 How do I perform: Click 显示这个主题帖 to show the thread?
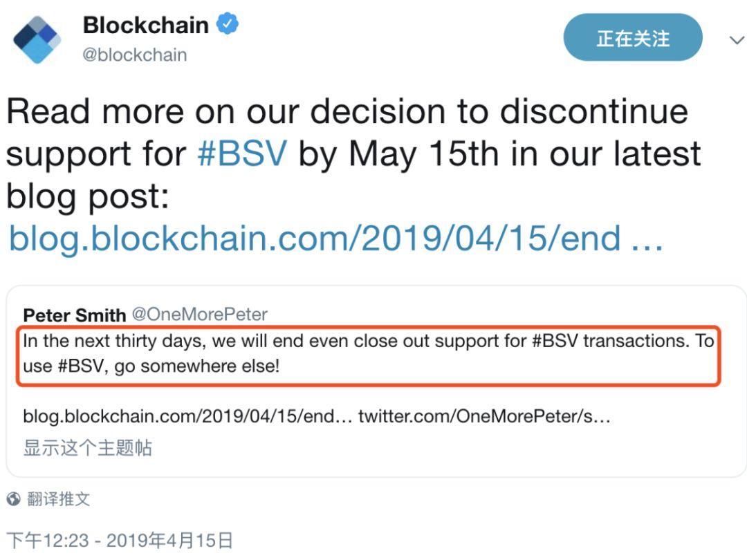tap(88, 447)
